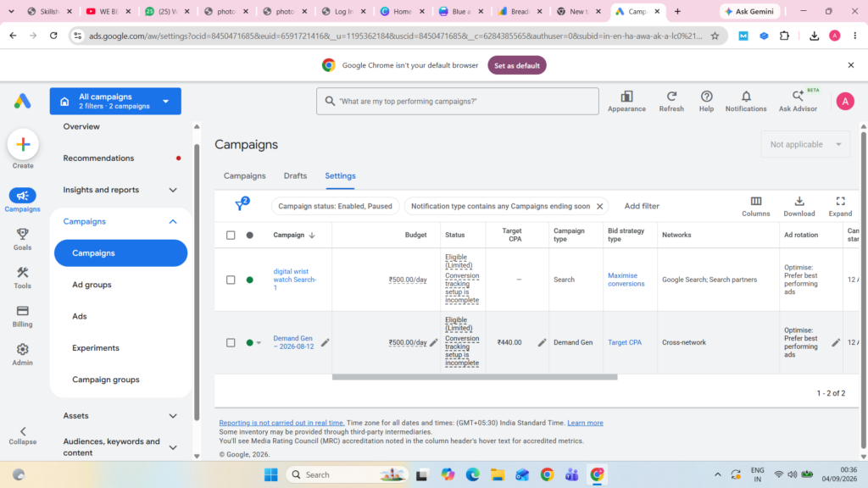Click Set as default button
The width and height of the screenshot is (868, 488).
(516, 65)
